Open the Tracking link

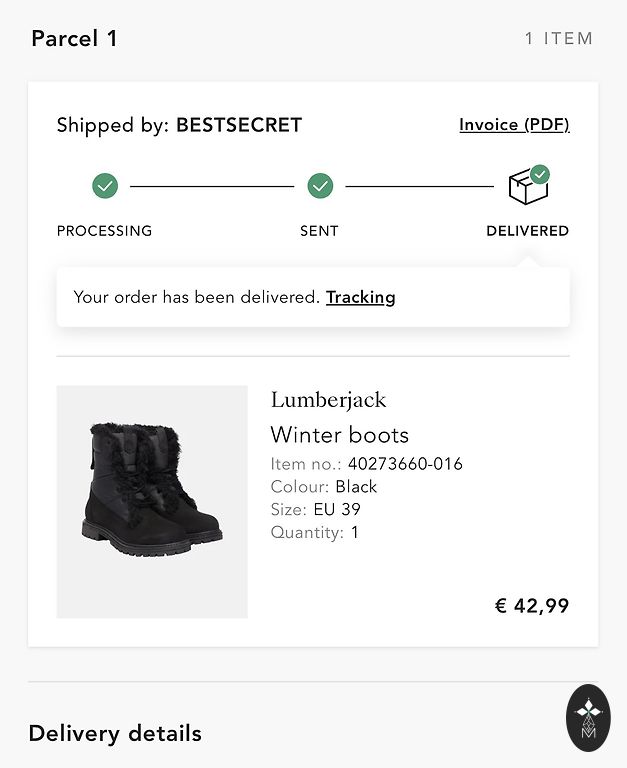[360, 297]
